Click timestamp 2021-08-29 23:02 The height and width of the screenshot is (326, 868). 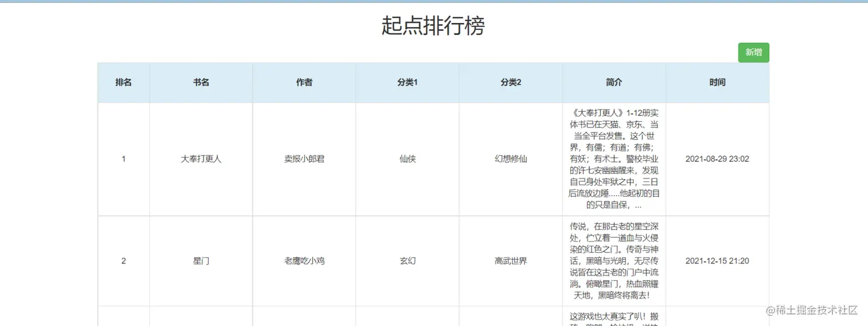click(x=717, y=159)
